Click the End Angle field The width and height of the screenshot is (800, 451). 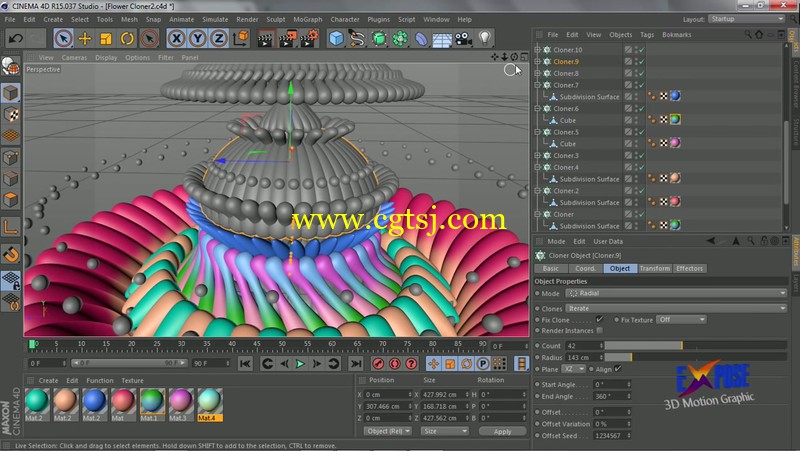tap(612, 396)
